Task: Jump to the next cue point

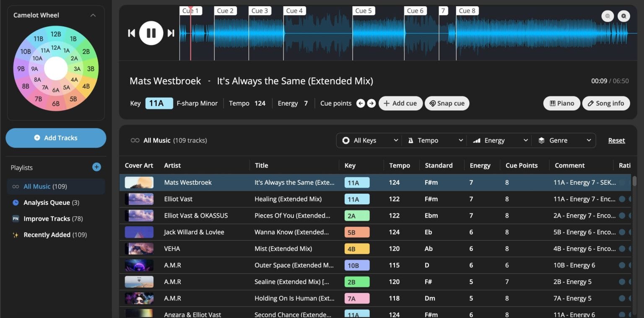Action: [371, 103]
